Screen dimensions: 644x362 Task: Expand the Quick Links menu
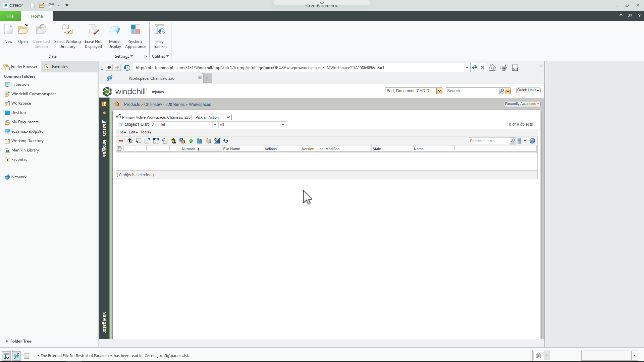coord(528,90)
